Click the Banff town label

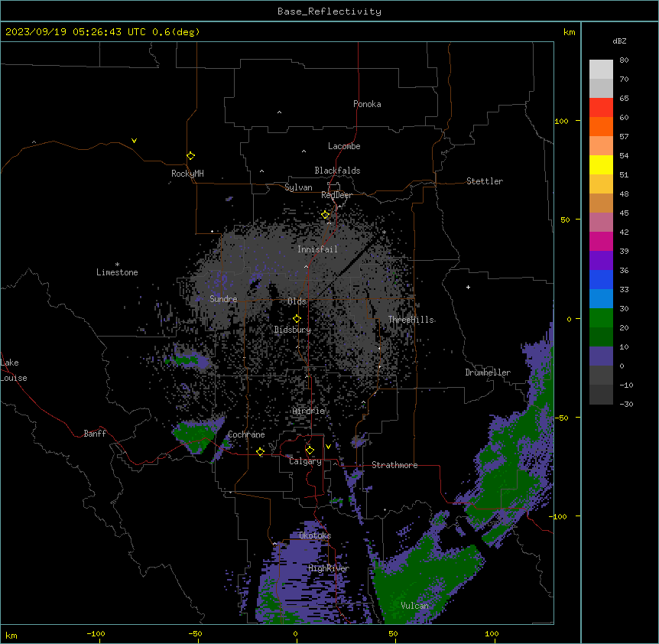point(95,434)
